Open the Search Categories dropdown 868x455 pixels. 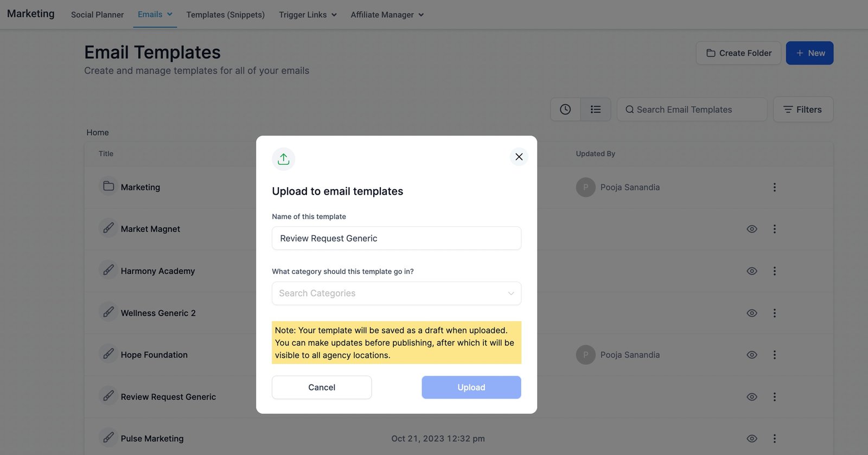pyautogui.click(x=396, y=293)
